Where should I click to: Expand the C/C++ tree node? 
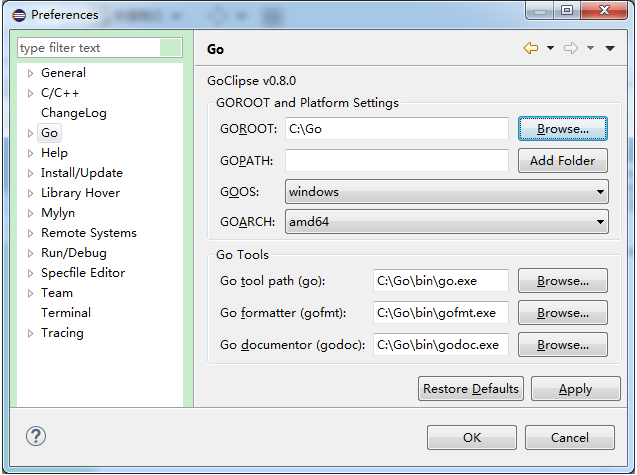click(30, 93)
